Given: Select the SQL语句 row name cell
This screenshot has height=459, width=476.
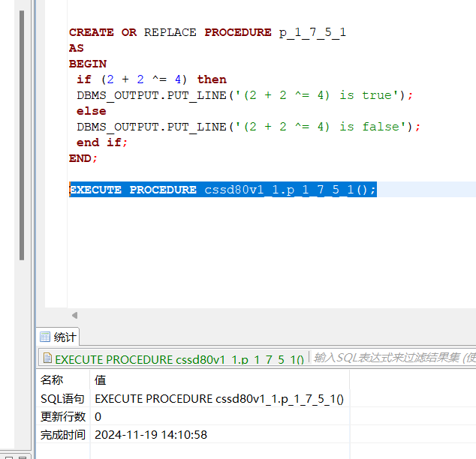Looking at the screenshot, I should click(62, 399).
